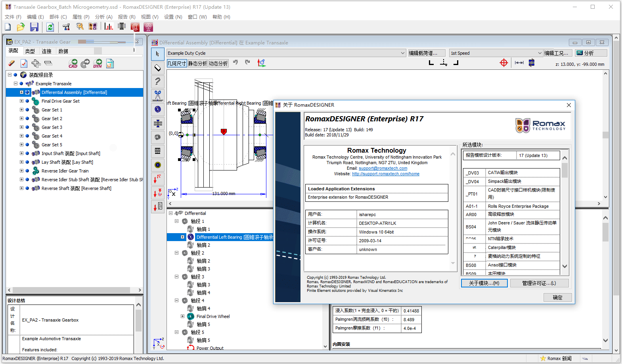Screen dimensions: 622x364
Task: Click the red crosshair target icon
Action: 504,63
